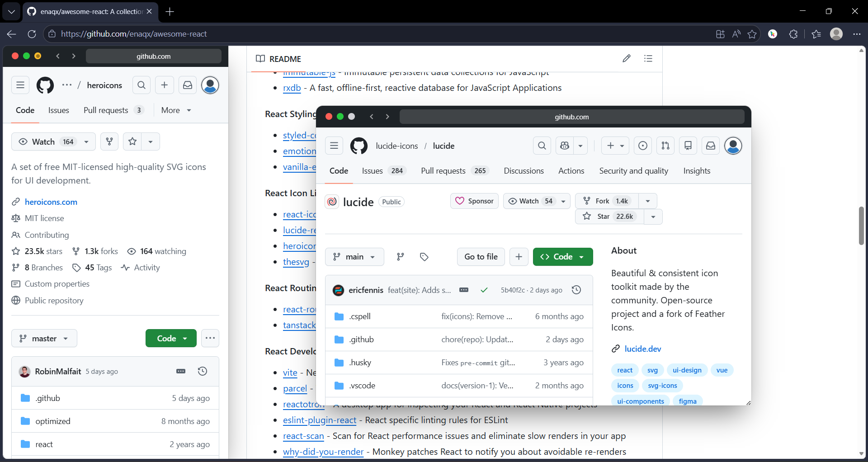Visit lucide.dev link
Image resolution: width=868 pixels, height=462 pixels.
[642, 349]
